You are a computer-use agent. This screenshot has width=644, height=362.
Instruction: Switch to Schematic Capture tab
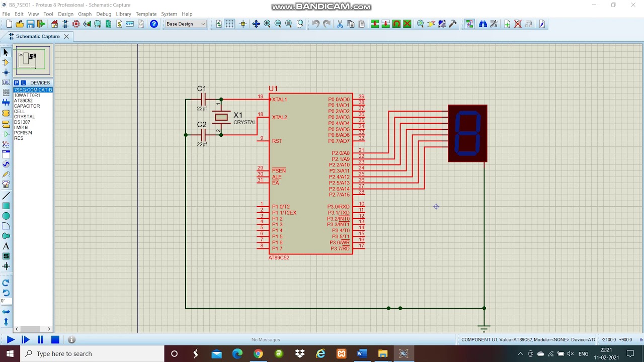pyautogui.click(x=37, y=36)
